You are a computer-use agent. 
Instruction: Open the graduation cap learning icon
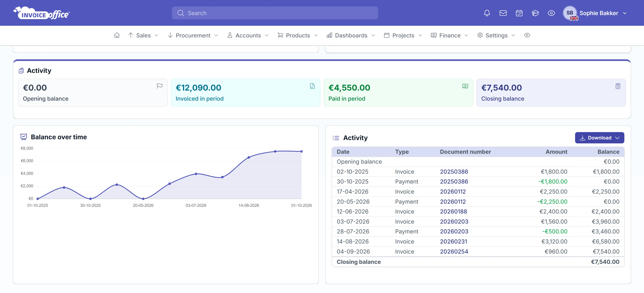click(535, 13)
